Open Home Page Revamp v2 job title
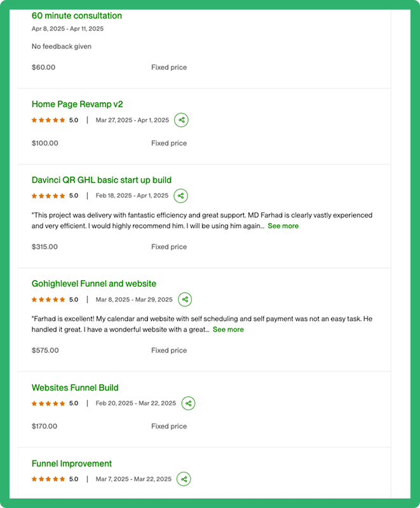The width and height of the screenshot is (420, 508). pyautogui.click(x=77, y=104)
